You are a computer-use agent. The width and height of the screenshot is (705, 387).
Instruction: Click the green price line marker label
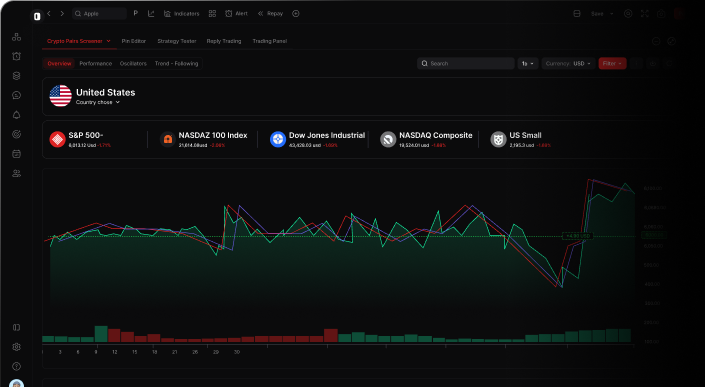click(578, 236)
